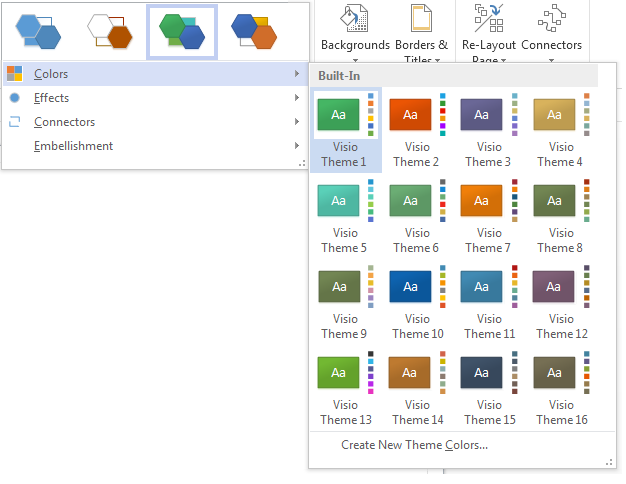Choose the blue and orange hexagon variant
The image size is (626, 484).
click(254, 32)
